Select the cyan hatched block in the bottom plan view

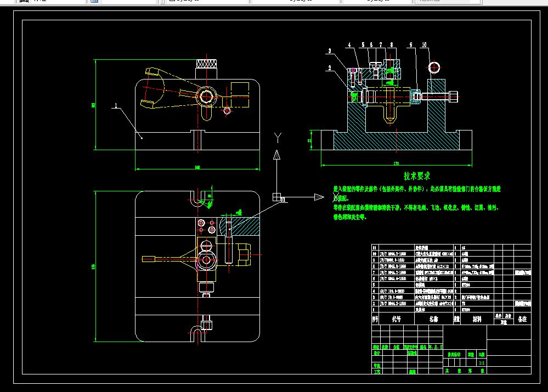coord(240,226)
